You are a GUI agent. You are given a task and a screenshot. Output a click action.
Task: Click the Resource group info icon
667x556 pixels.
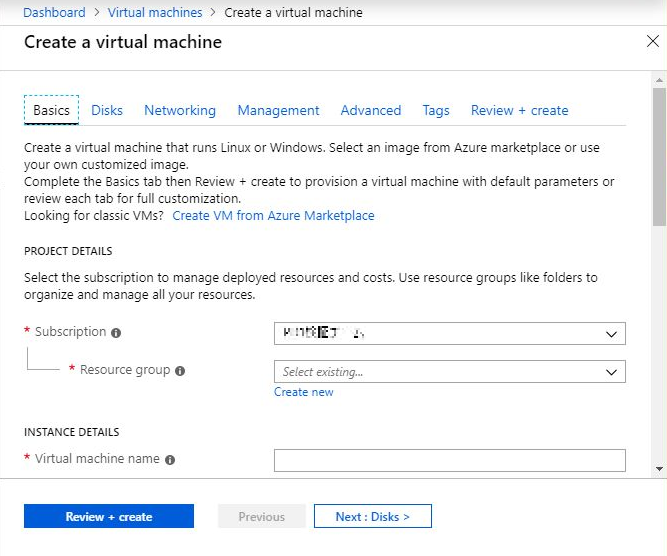pos(180,371)
